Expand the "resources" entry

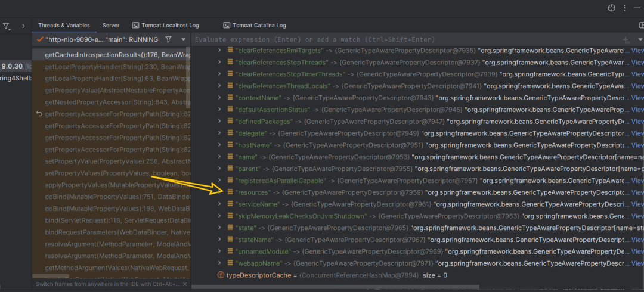tap(219, 192)
